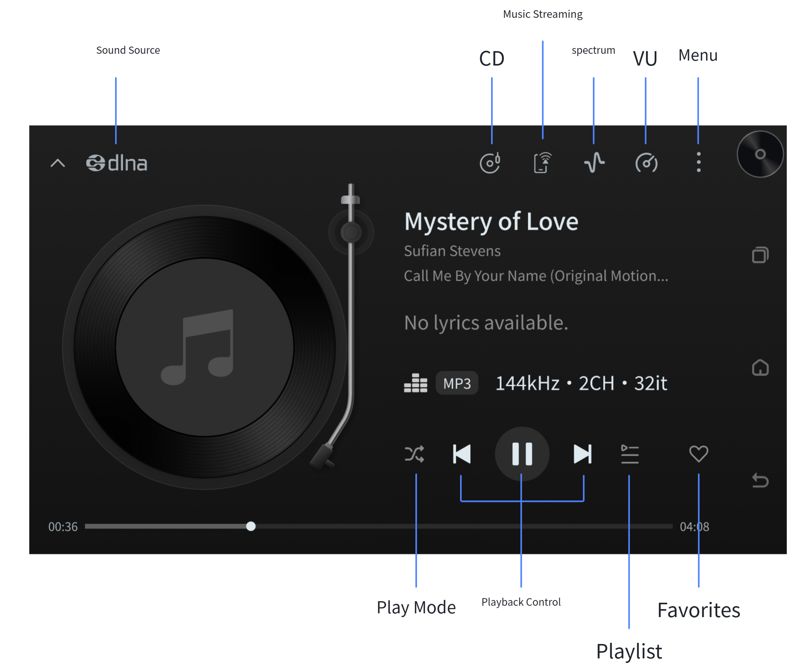Click the elapsed time 00:36
The width and height of the screenshot is (802, 672).
point(63,527)
